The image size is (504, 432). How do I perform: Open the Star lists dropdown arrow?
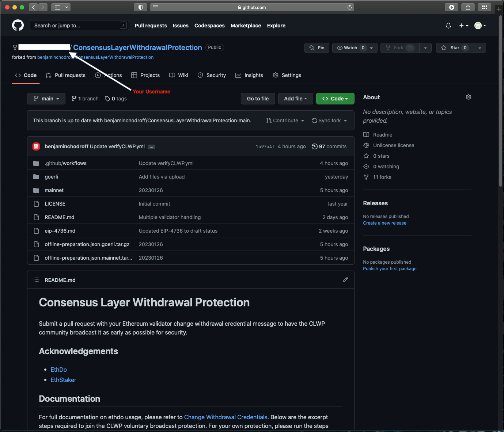pos(480,48)
